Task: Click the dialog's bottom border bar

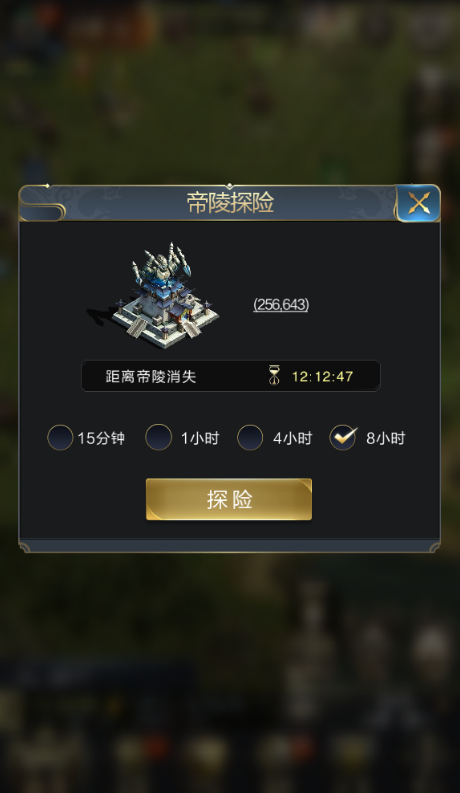Action: click(230, 545)
